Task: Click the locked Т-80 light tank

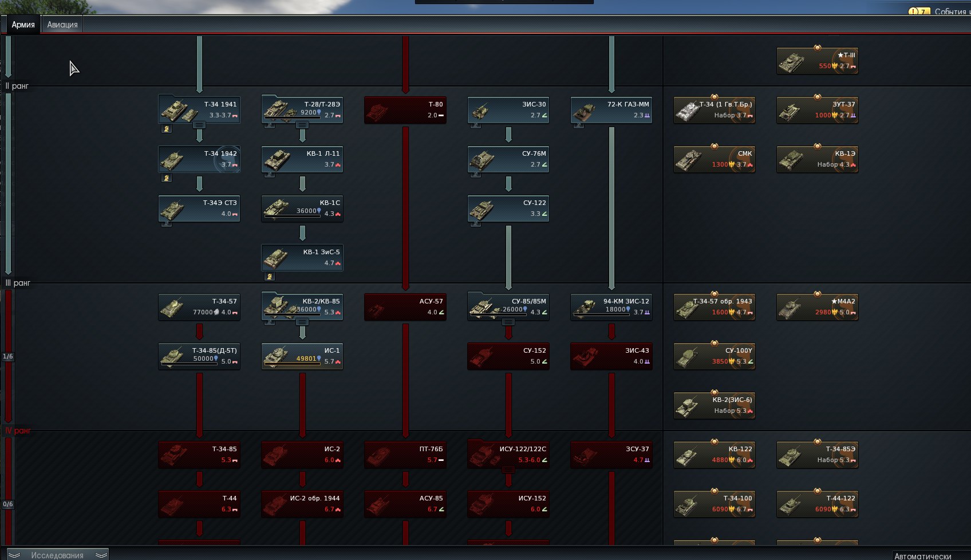Action: click(405, 110)
